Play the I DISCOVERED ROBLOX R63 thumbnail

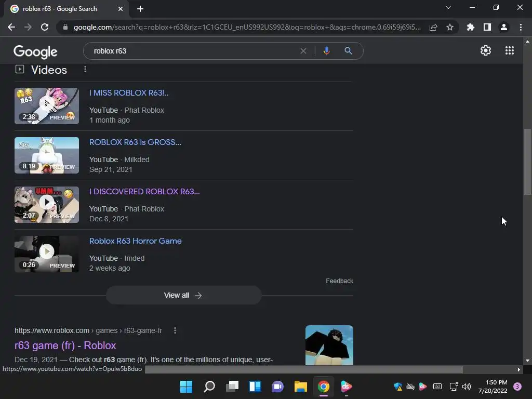point(47,205)
